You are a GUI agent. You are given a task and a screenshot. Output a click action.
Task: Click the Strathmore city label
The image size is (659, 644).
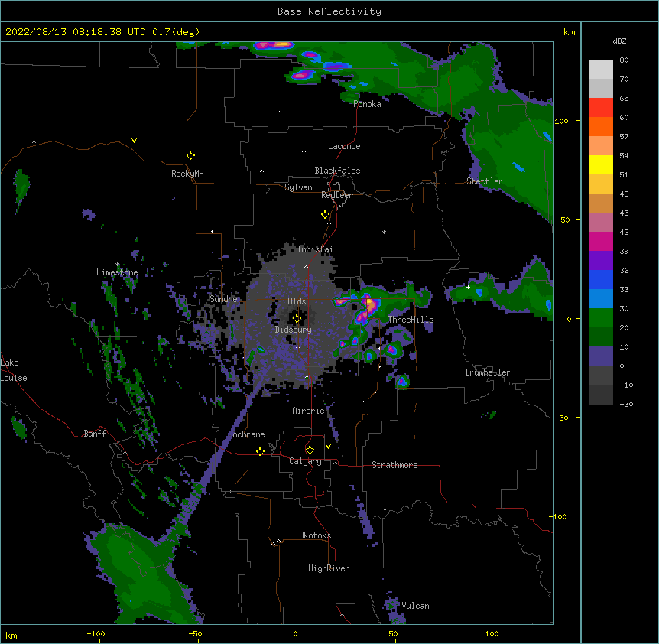[x=394, y=465]
